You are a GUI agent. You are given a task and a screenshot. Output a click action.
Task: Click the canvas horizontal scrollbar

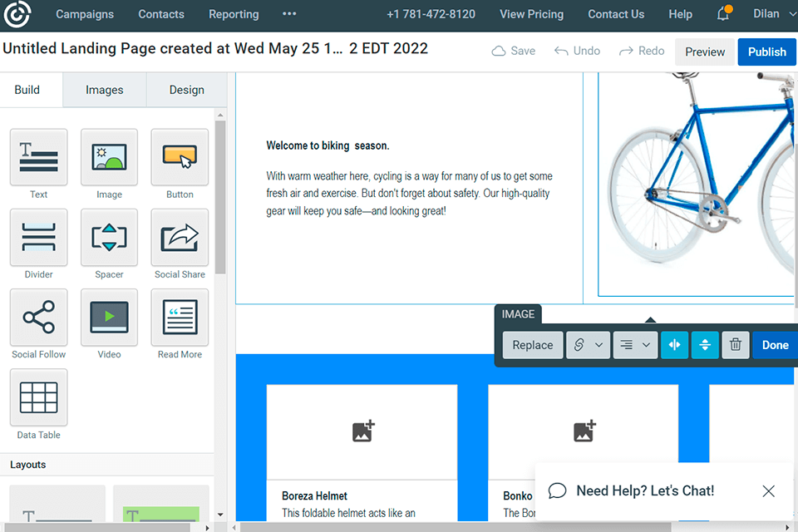point(456,527)
